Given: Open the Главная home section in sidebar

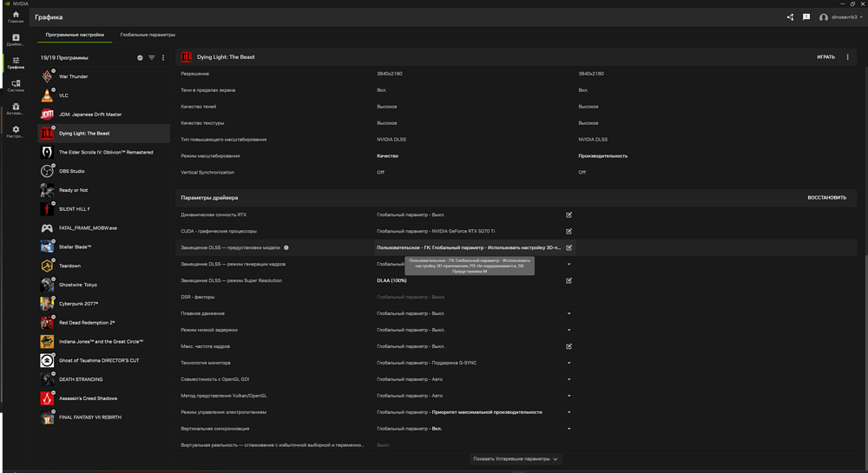Looking at the screenshot, I should click(x=16, y=16).
